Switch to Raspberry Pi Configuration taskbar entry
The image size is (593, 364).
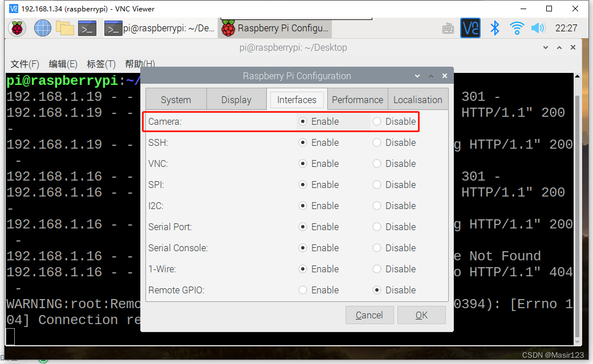click(275, 28)
